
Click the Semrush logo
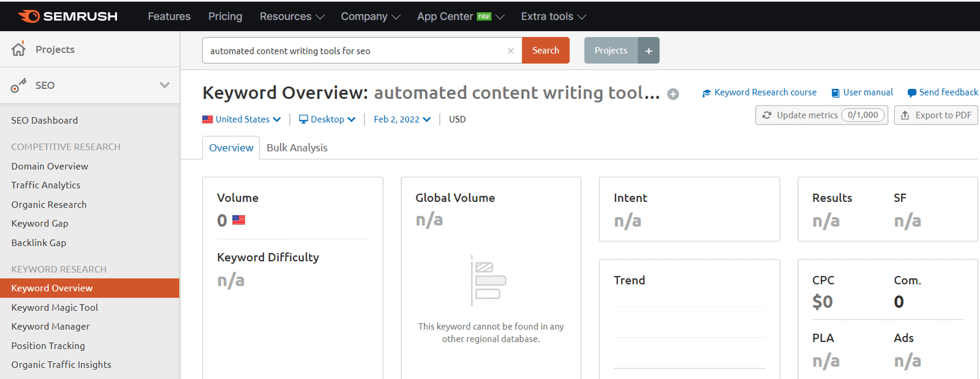[67, 16]
